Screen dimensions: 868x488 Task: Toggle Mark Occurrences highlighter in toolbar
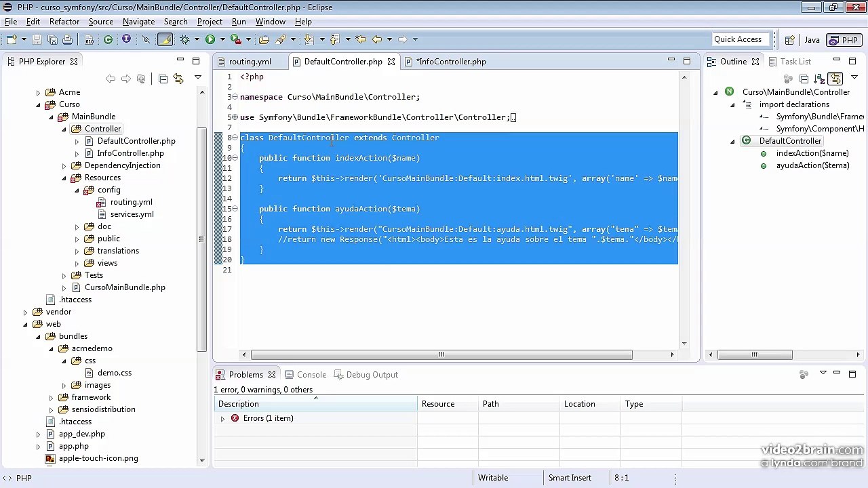click(165, 39)
